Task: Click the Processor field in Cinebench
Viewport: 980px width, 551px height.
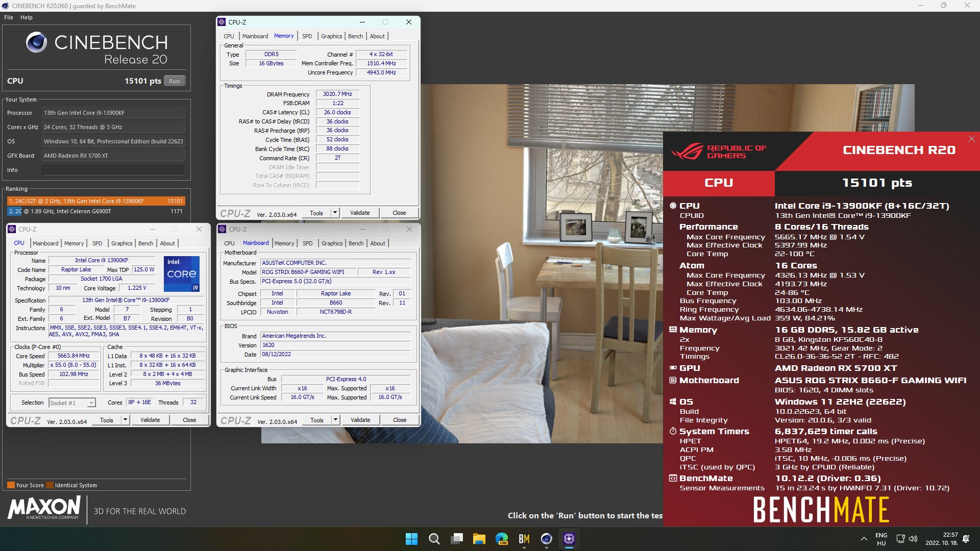Action: coord(113,113)
